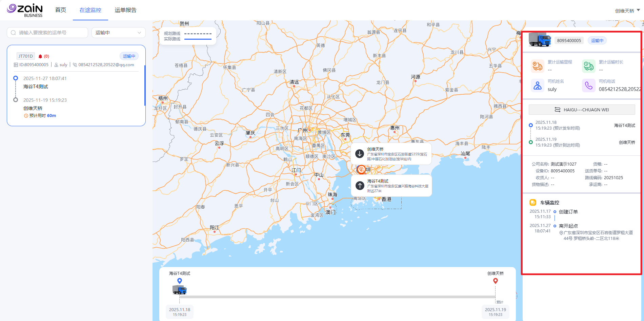Viewport: 644px width, 321px height.
Task: Click the blue truck on the timeline
Action: point(179,290)
